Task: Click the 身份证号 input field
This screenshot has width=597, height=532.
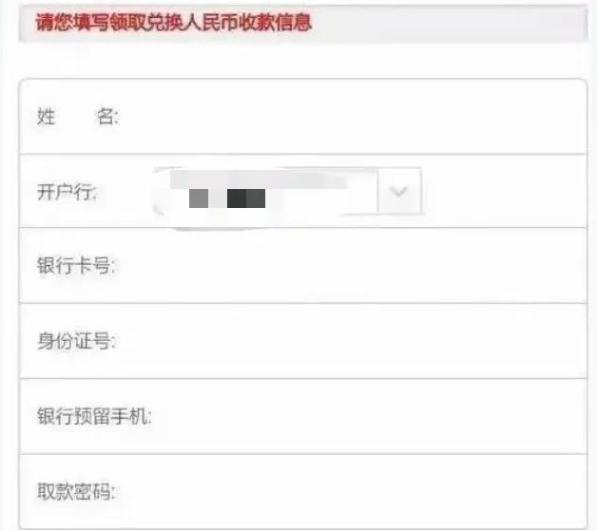Action: coord(350,341)
